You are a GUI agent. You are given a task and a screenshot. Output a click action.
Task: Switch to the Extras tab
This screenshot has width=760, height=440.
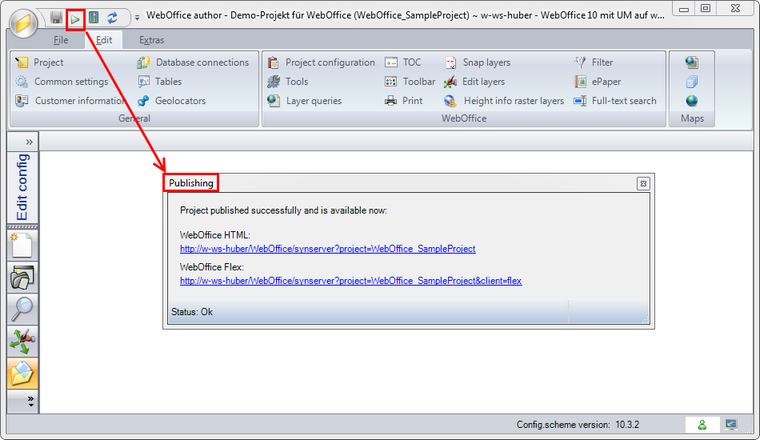click(152, 41)
